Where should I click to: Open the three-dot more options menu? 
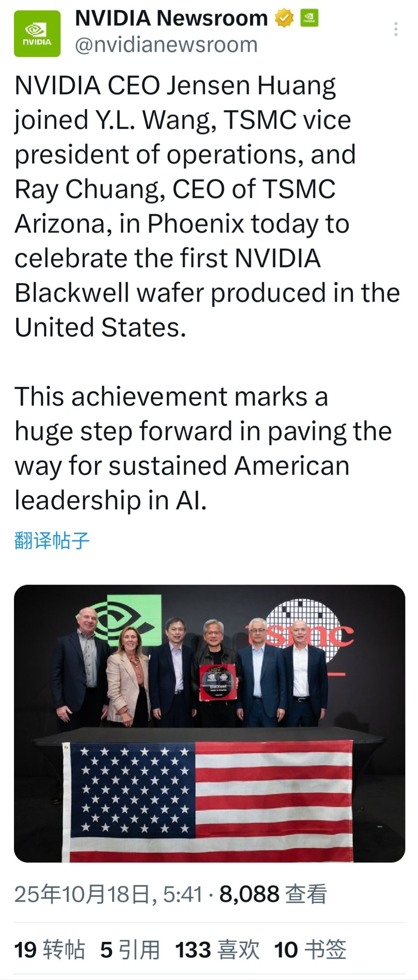pos(395,29)
